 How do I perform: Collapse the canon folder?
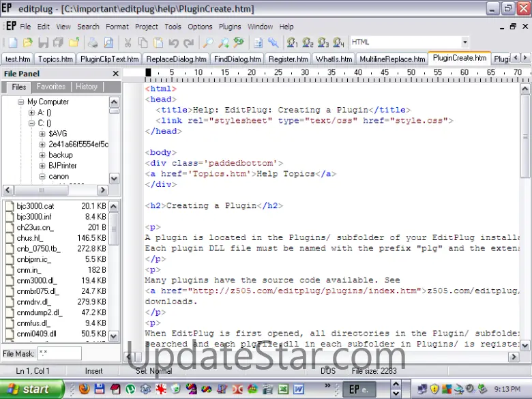click(x=42, y=177)
